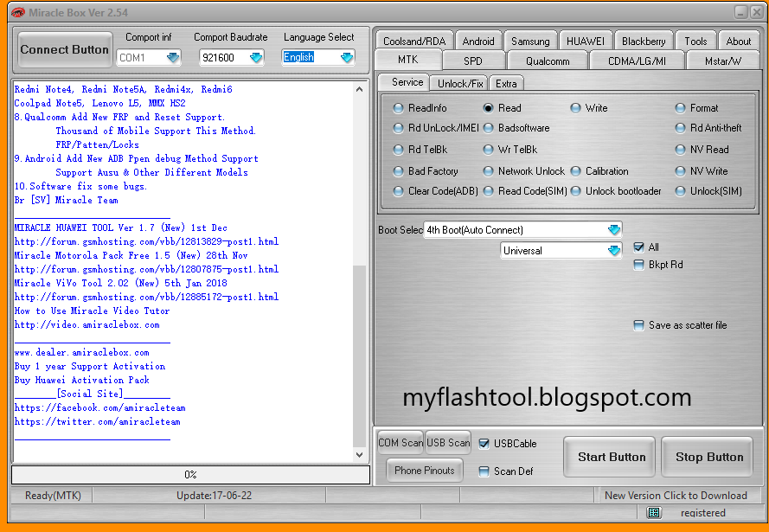769x532 pixels.
Task: Toggle the USBCable checkbox
Action: point(484,444)
